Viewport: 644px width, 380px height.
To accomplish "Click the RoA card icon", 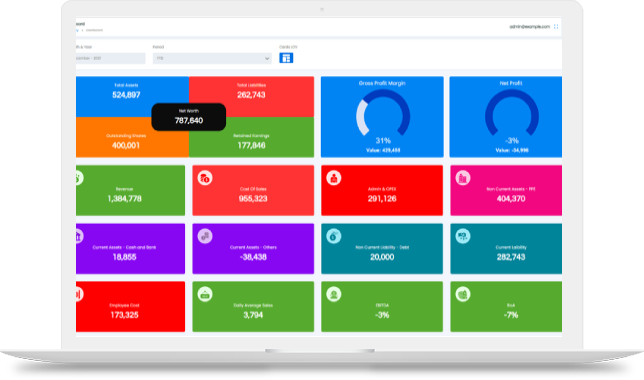I will pos(462,294).
